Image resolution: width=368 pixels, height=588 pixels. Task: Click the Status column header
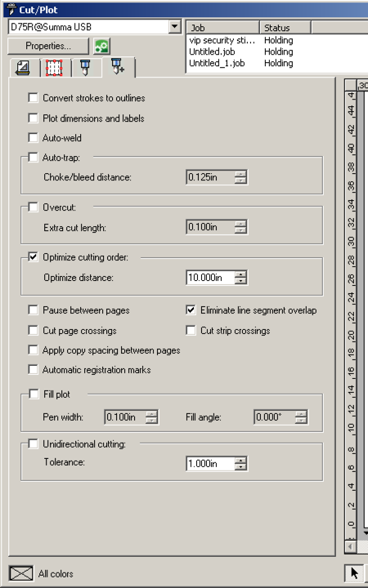[x=285, y=28]
